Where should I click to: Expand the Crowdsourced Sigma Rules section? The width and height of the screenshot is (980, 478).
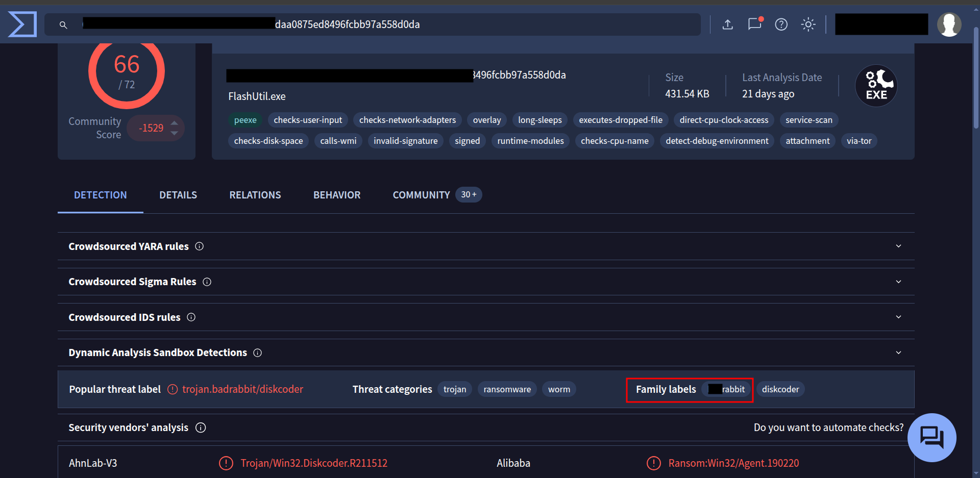899,281
